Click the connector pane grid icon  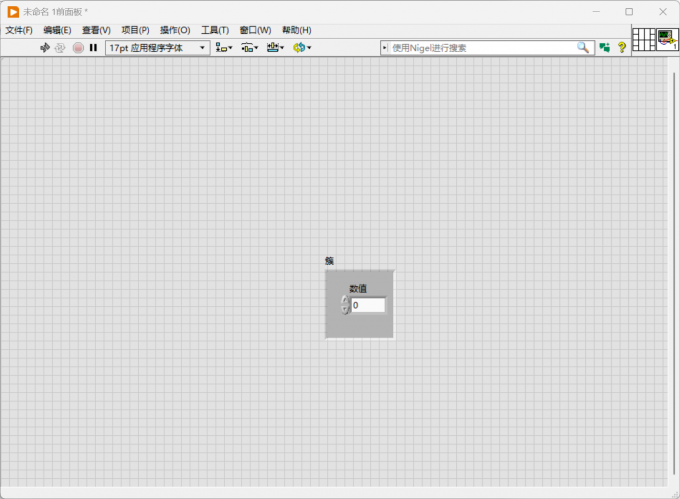coord(644,39)
